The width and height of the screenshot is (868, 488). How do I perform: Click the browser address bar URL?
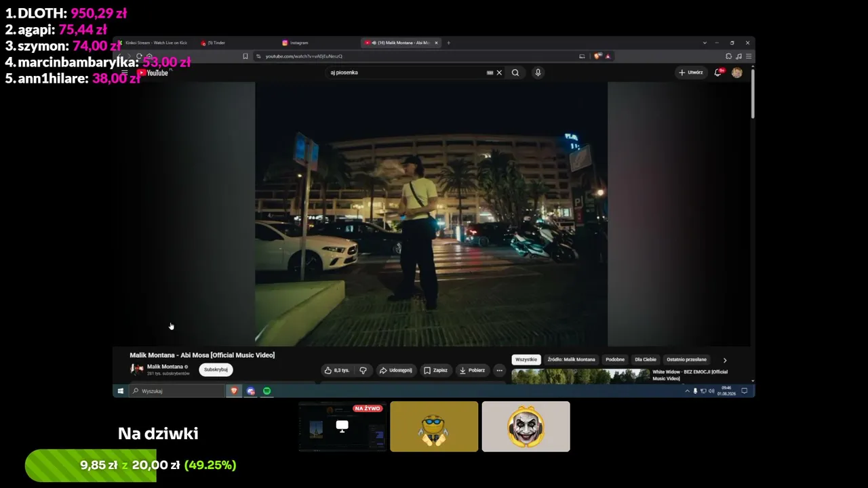point(304,56)
